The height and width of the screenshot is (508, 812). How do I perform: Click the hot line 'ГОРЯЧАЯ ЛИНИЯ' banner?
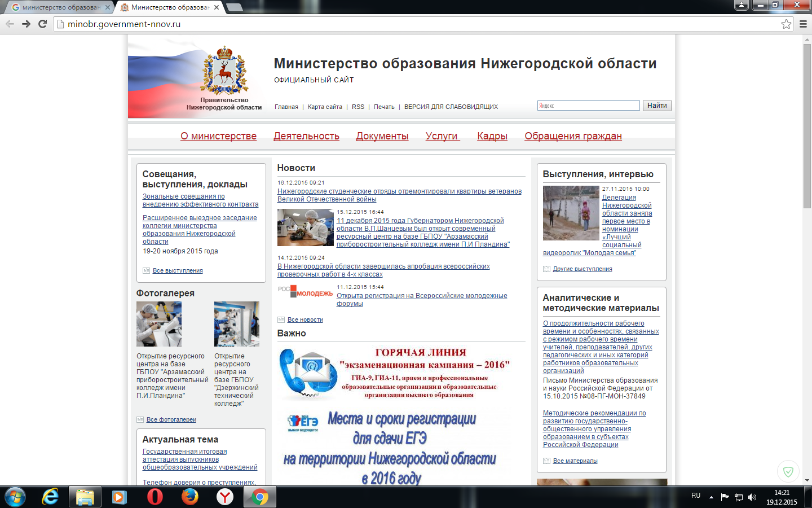tap(395, 374)
